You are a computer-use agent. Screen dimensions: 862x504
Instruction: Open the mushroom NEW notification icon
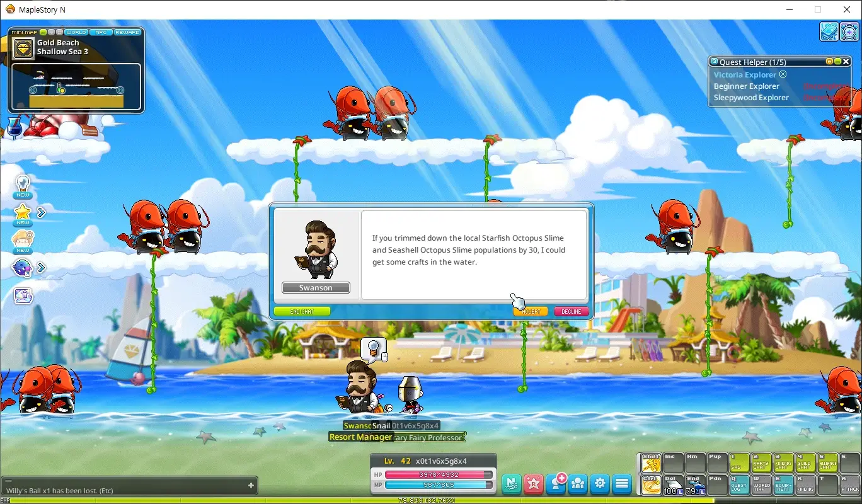tap(23, 242)
